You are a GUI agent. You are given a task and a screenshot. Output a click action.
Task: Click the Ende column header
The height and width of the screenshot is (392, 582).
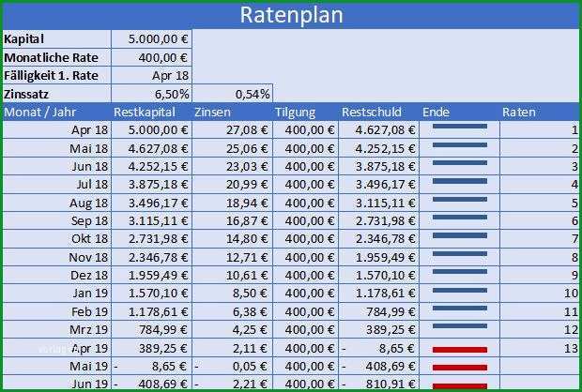460,112
